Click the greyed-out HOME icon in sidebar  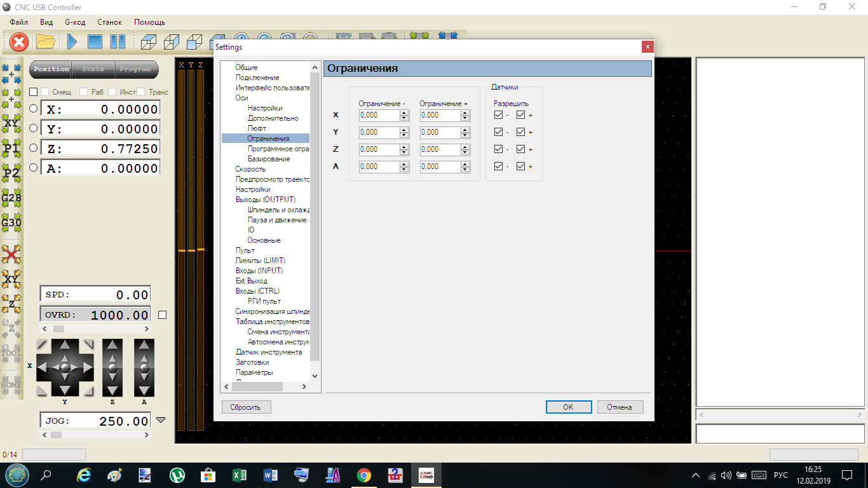(x=11, y=384)
